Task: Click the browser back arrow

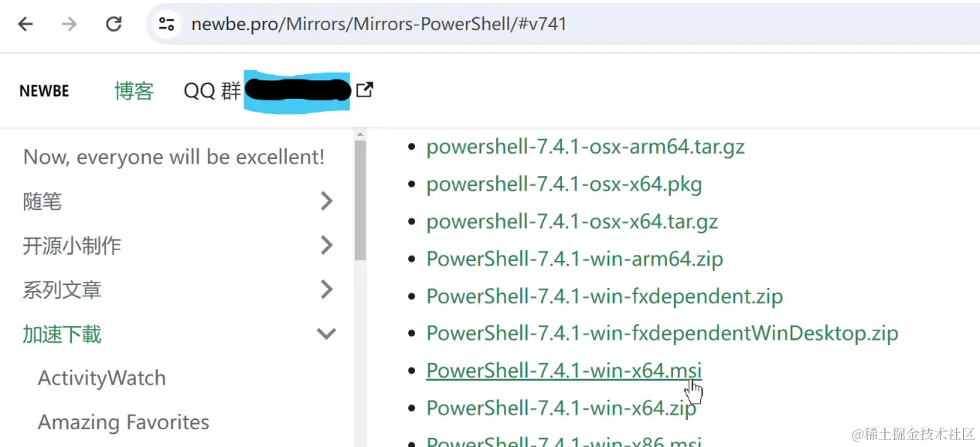Action: (26, 24)
